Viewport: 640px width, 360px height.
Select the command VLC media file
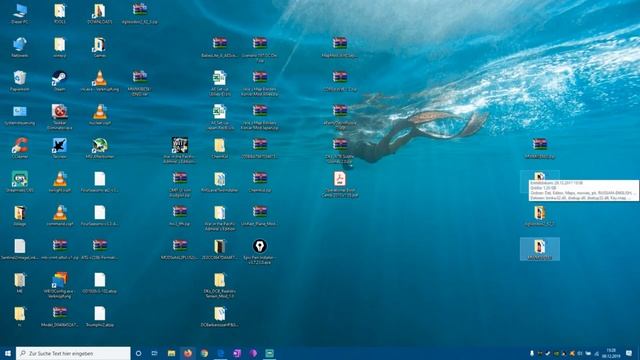pos(60,216)
